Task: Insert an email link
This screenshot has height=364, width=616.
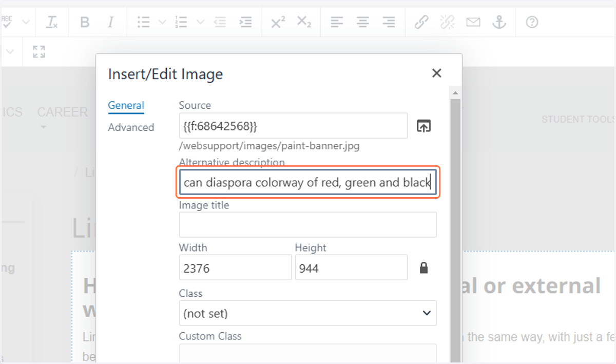Action: 473,22
